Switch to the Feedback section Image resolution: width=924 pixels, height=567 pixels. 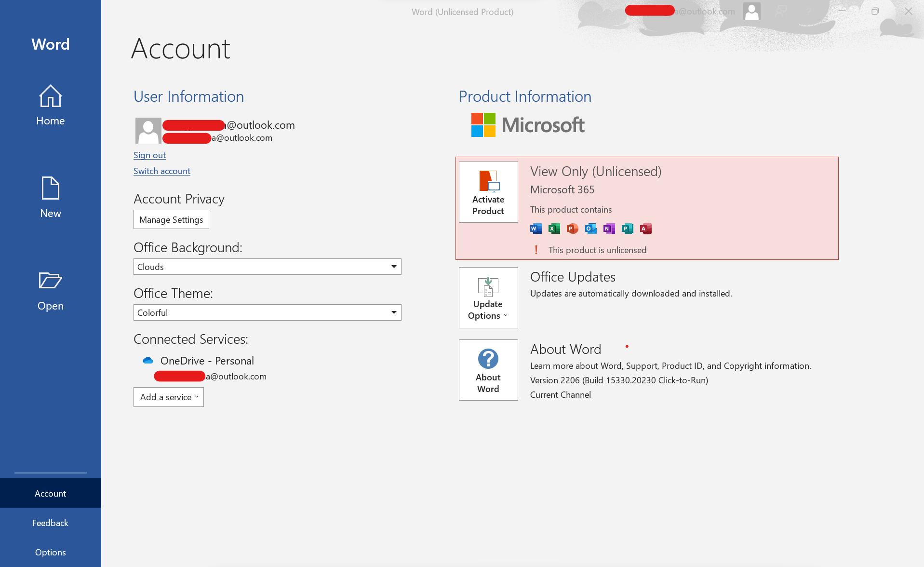(50, 523)
